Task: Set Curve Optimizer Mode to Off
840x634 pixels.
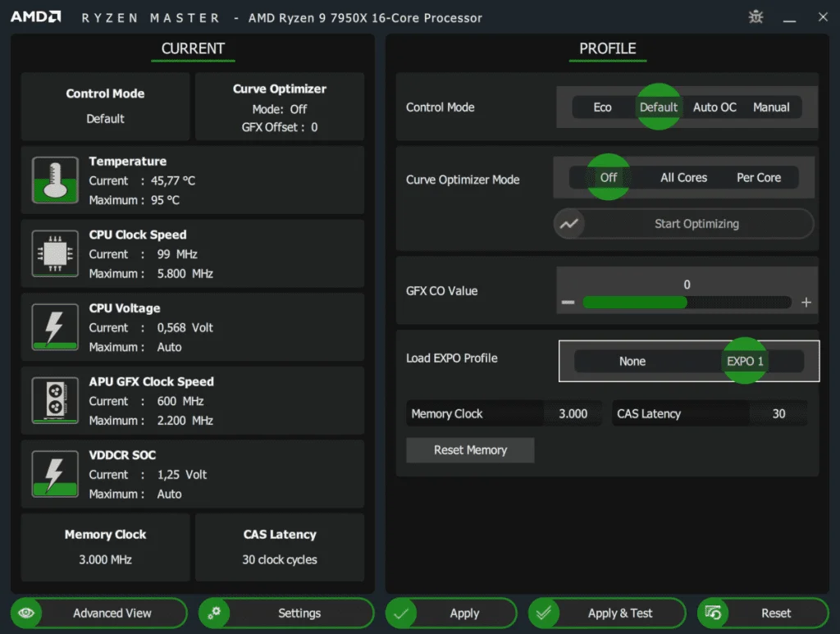Action: click(x=608, y=177)
